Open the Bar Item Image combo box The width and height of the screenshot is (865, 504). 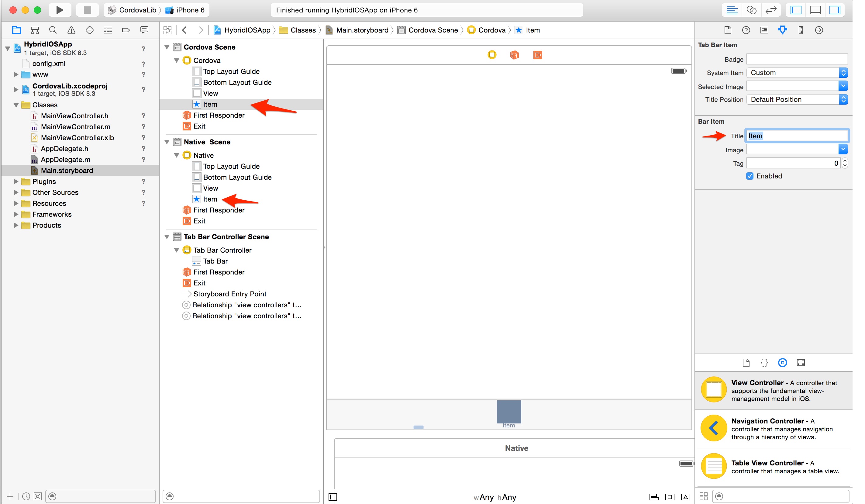(797, 150)
